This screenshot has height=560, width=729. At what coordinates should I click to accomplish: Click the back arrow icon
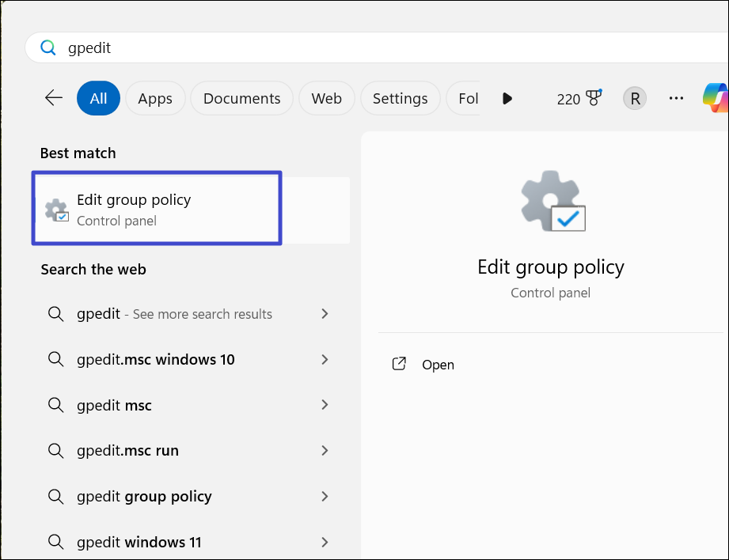pos(54,98)
